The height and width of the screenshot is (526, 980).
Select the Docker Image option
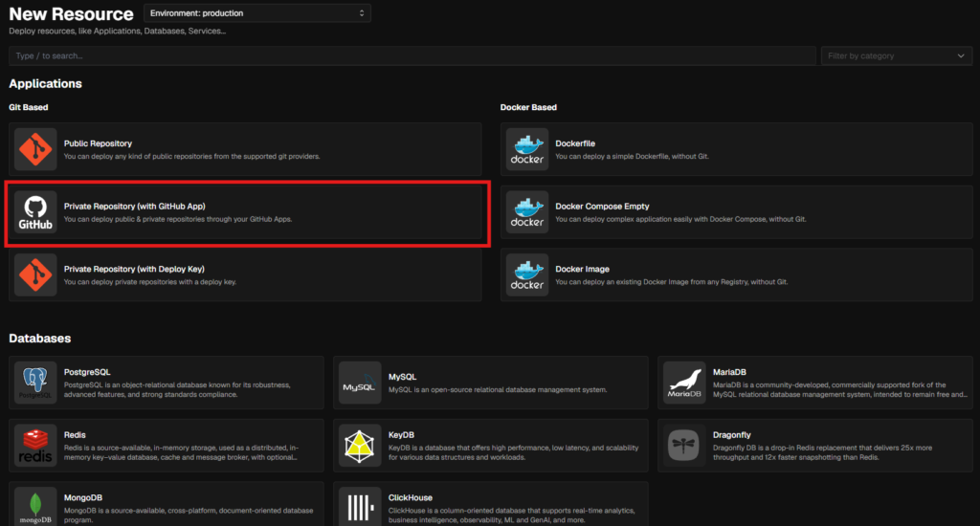[736, 274]
